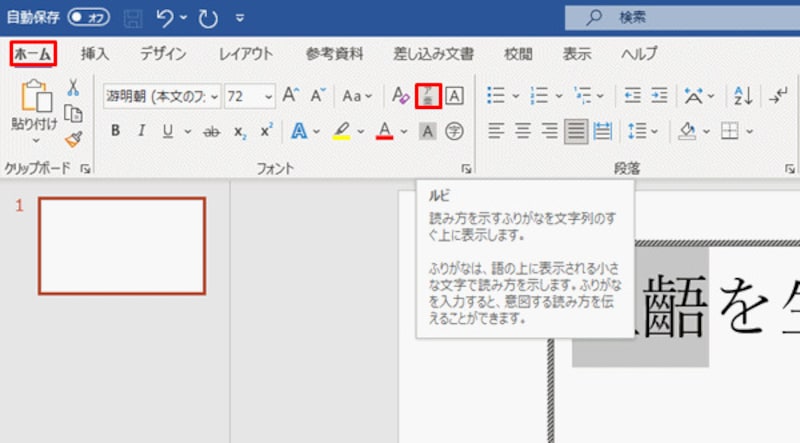Open the デザイン tab
This screenshot has width=800, height=443.
point(163,54)
